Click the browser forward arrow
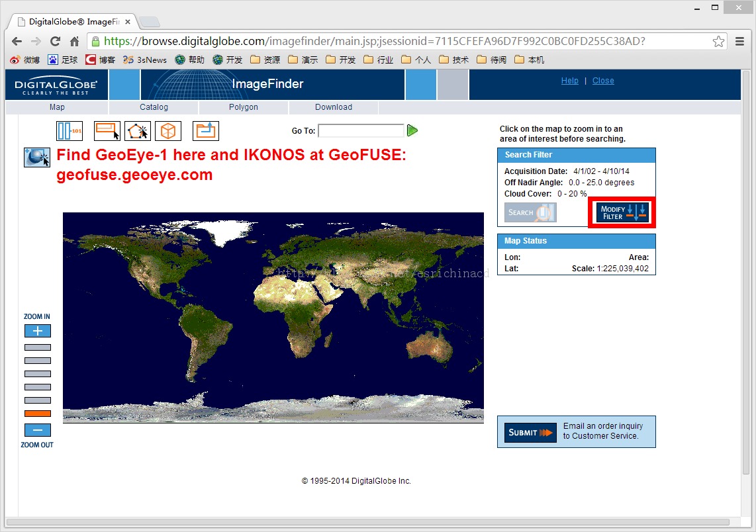Screen dimensions: 756x532 [36, 42]
